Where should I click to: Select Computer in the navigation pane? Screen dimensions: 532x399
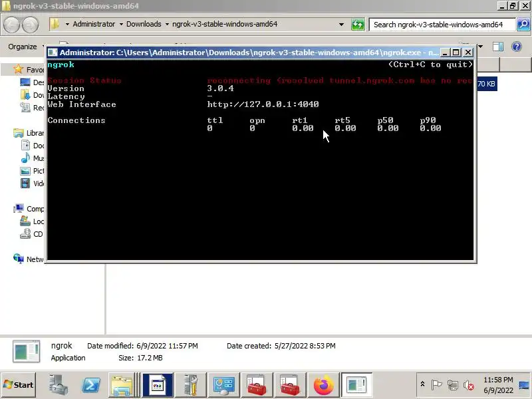coord(29,209)
